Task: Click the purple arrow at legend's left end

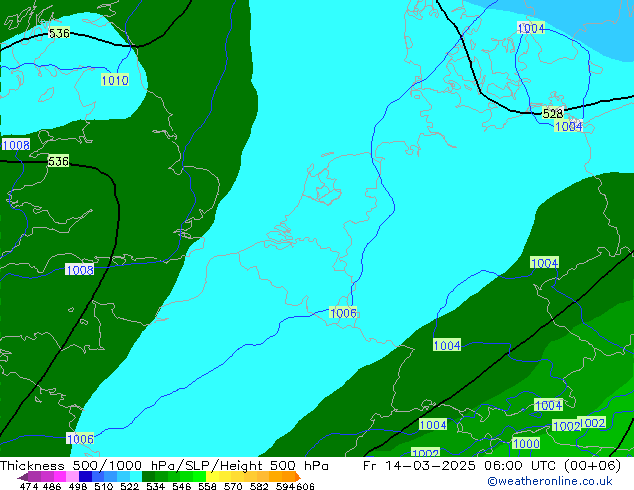Action: [23, 477]
